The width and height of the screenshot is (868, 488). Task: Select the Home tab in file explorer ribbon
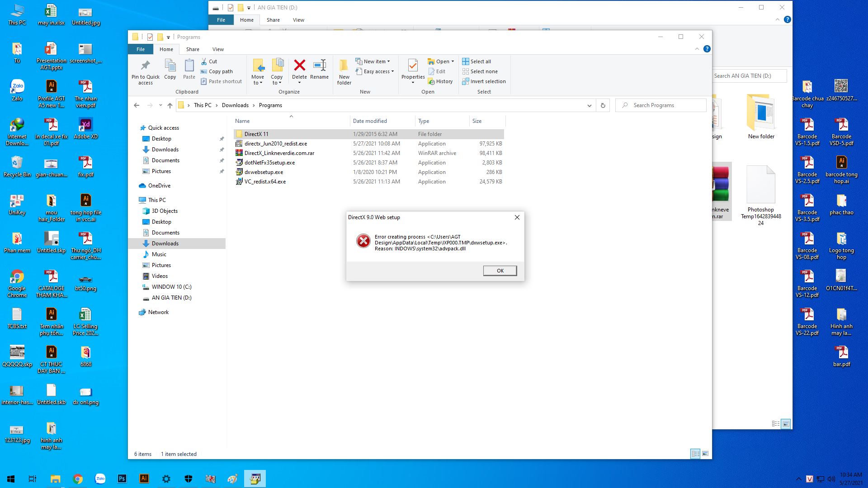point(166,49)
